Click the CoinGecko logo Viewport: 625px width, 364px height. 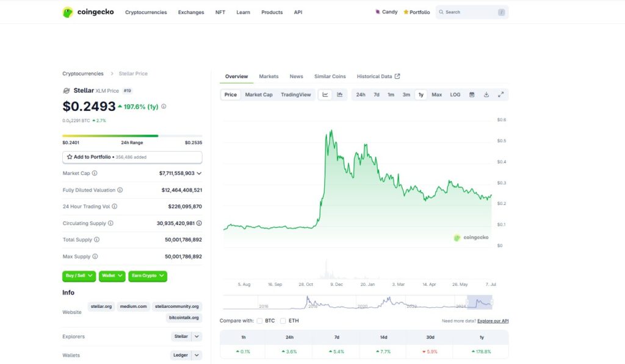88,12
